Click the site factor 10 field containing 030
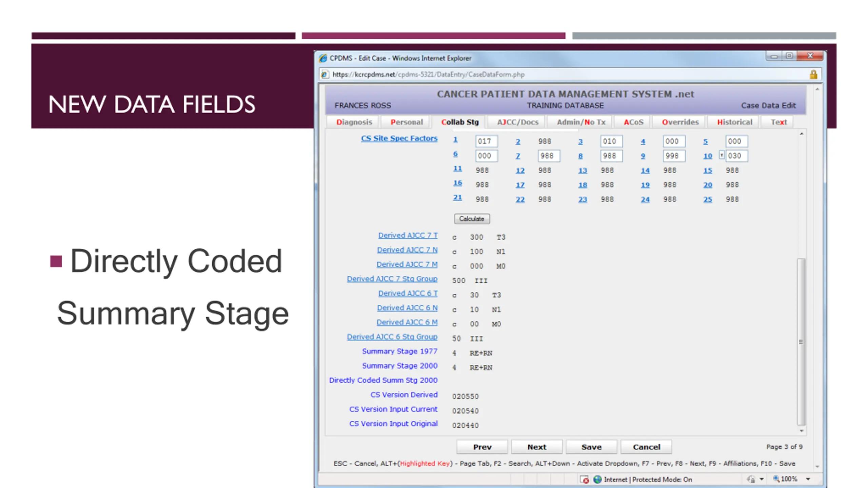The height and width of the screenshot is (488, 868). coord(736,156)
